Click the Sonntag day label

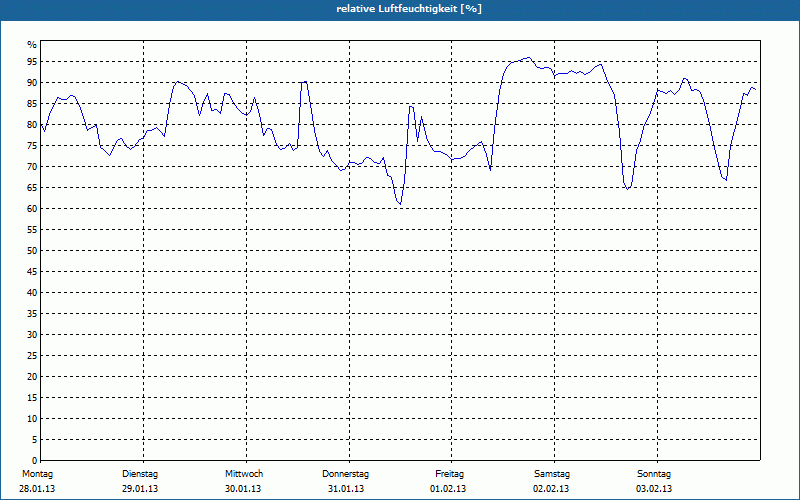(654, 474)
